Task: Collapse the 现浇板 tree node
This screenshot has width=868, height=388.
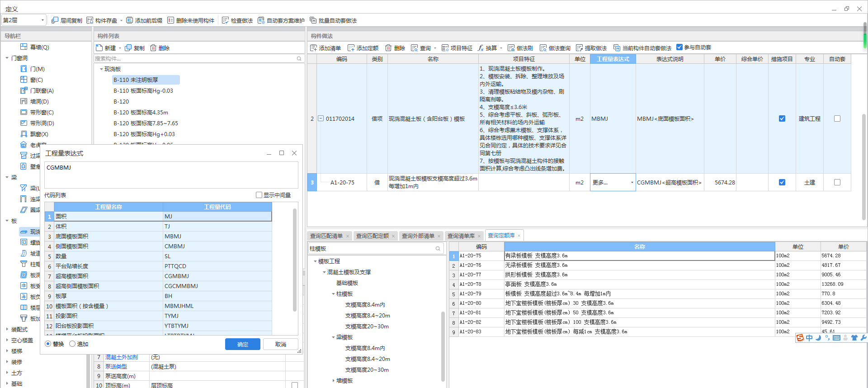Action: point(101,69)
